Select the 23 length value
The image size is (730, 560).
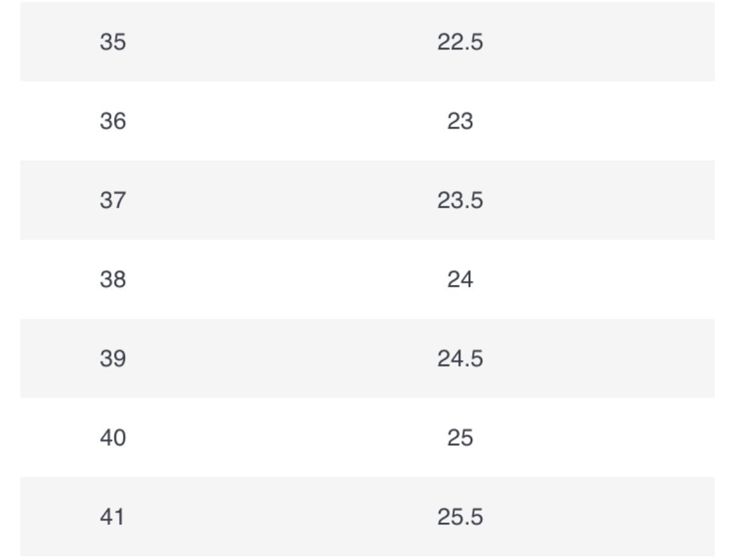(460, 121)
